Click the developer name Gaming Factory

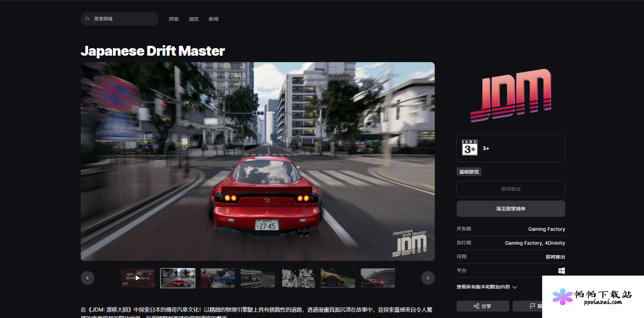coord(547,229)
